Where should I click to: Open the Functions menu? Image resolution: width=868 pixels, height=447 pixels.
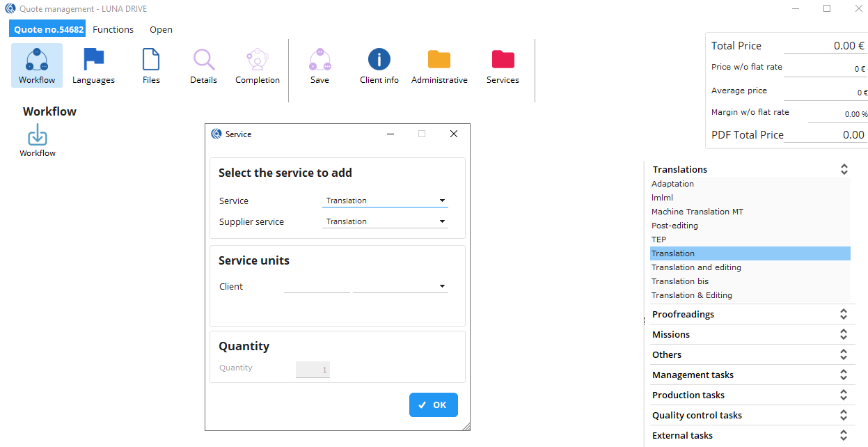(x=113, y=29)
